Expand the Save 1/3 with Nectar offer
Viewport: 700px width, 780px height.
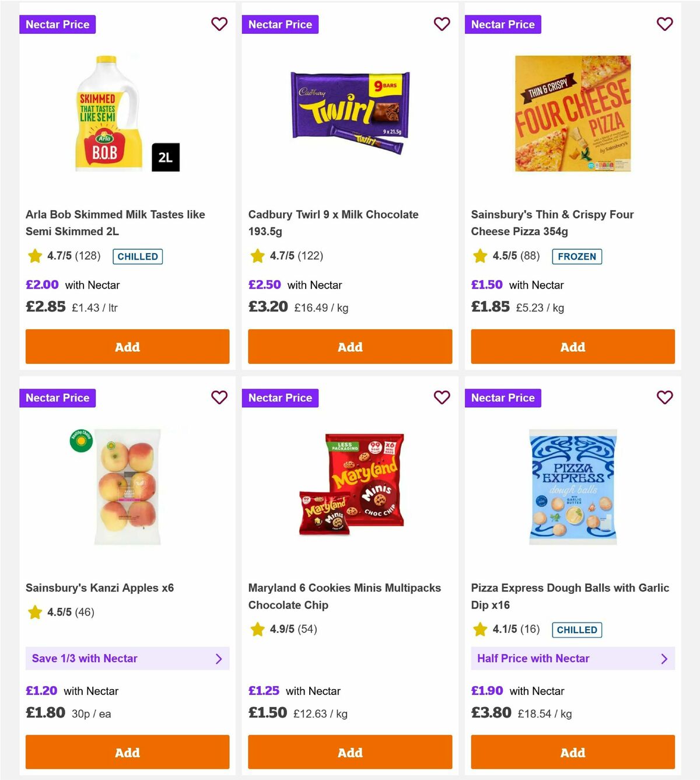[x=127, y=658]
